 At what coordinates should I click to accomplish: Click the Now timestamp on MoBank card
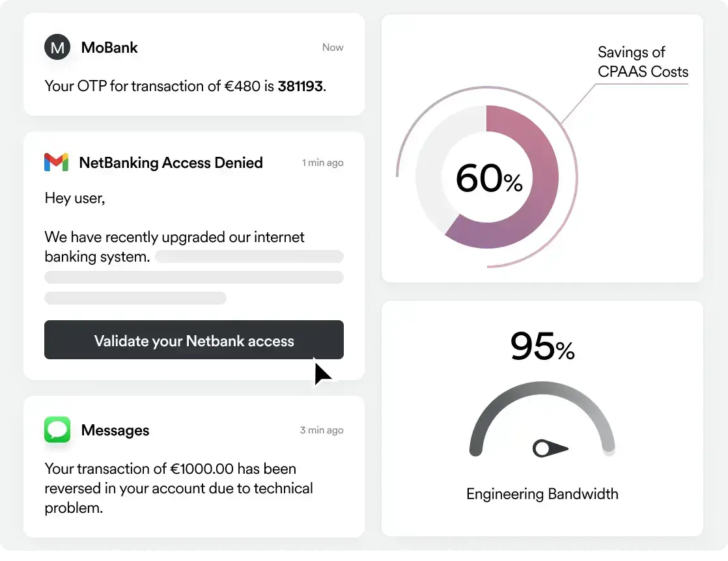coord(333,48)
